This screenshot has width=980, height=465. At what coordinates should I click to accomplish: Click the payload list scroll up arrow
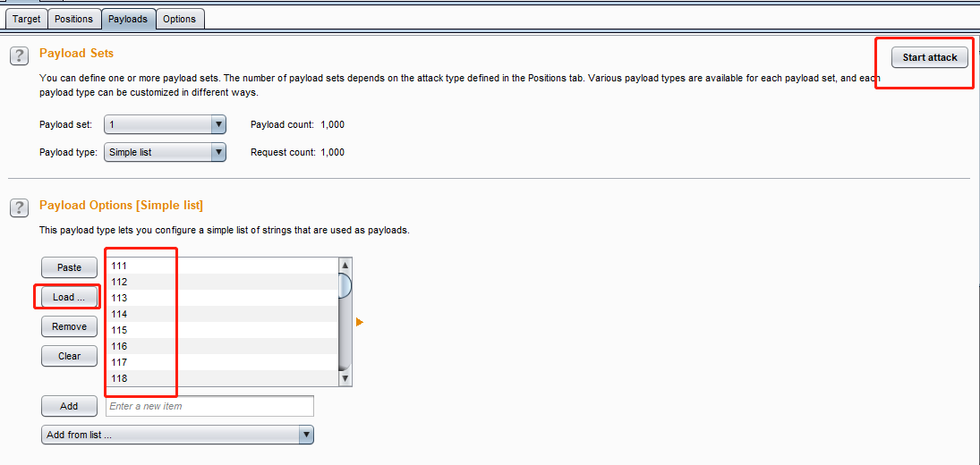tap(345, 266)
